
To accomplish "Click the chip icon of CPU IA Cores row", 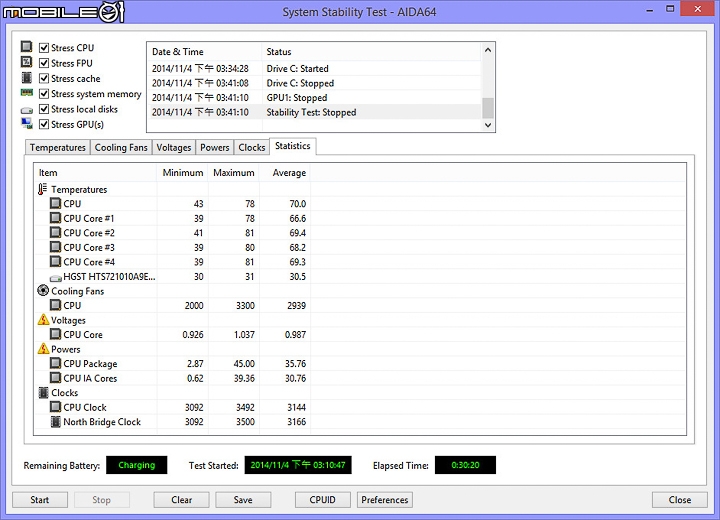I will [55, 378].
